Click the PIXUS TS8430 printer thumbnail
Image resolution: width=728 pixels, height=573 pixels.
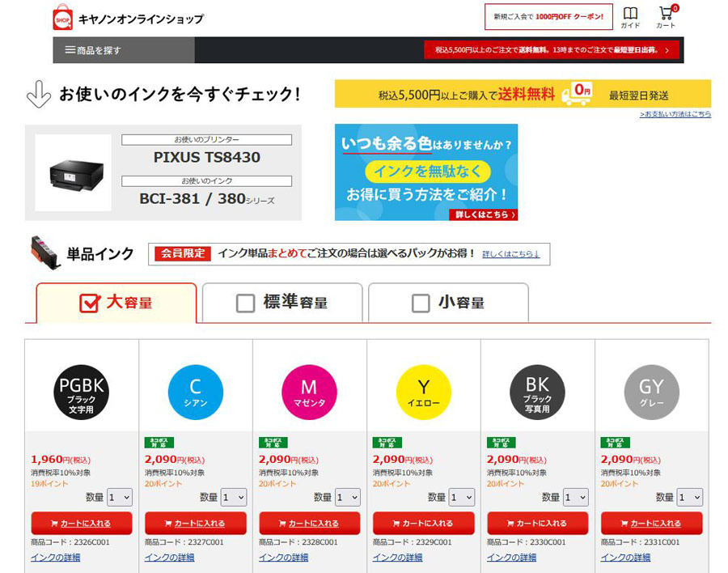[74, 172]
